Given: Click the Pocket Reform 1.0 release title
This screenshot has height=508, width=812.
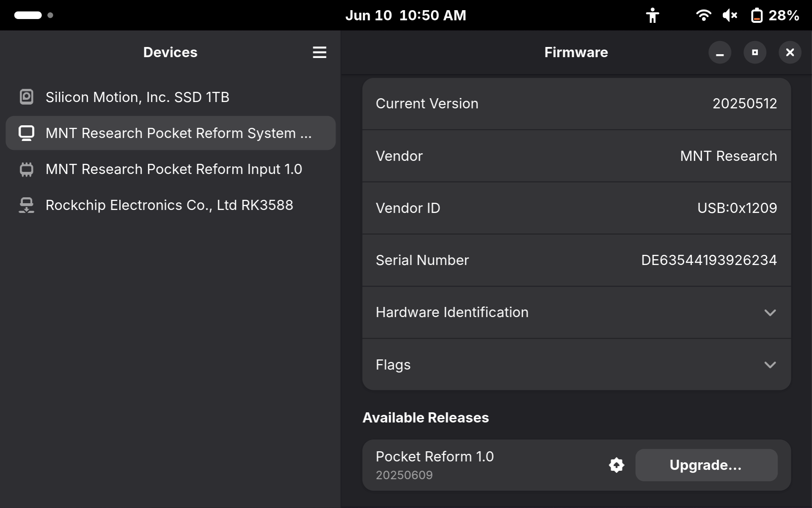Looking at the screenshot, I should click(x=435, y=456).
